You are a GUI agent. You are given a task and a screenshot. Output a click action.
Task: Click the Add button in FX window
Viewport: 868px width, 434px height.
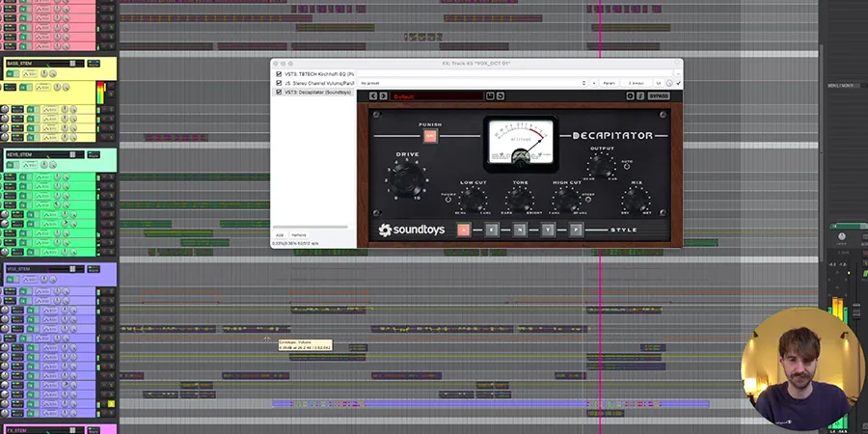280,235
